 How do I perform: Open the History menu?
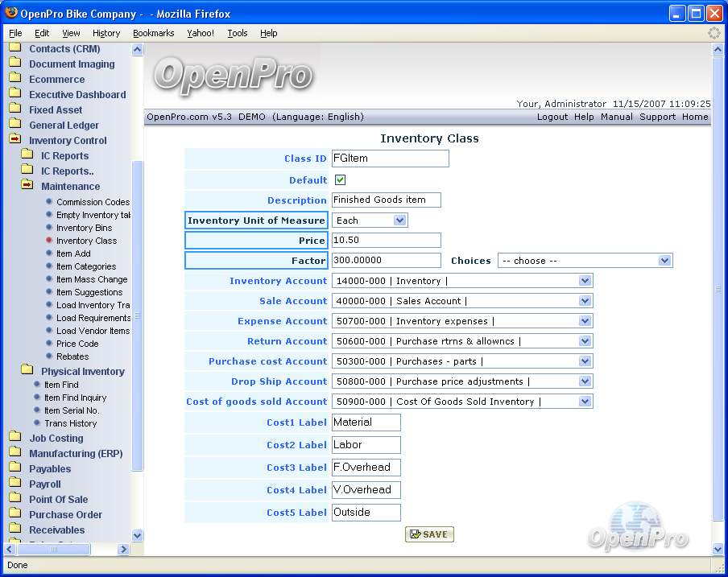click(x=106, y=33)
